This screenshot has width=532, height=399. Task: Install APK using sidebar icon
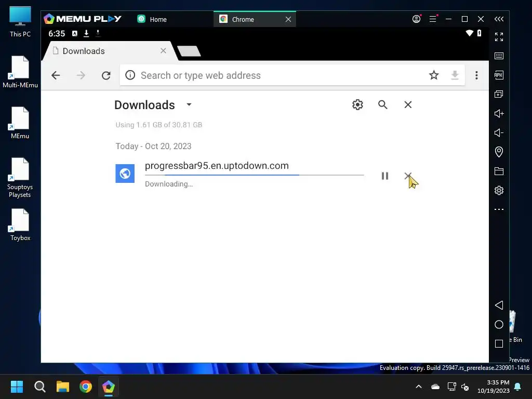point(499,75)
